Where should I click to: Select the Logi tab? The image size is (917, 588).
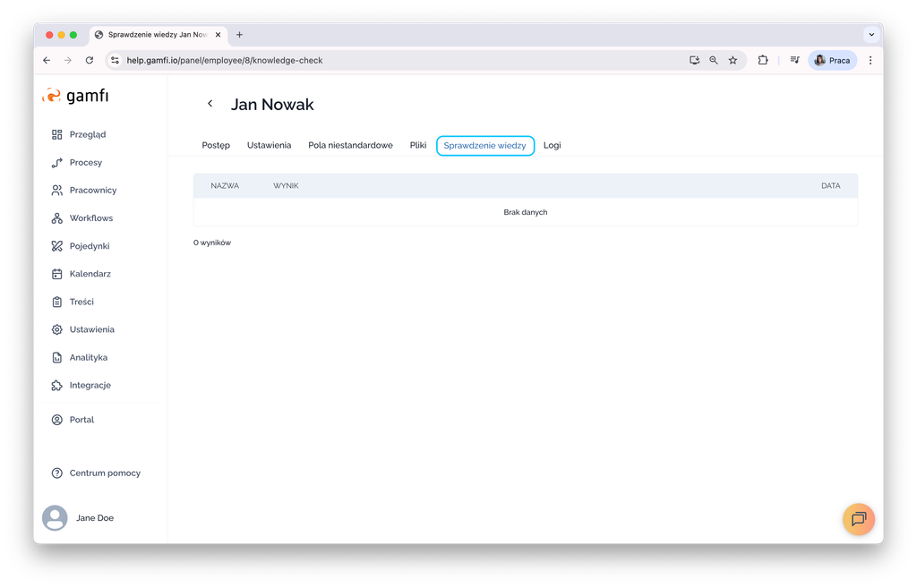pos(552,145)
